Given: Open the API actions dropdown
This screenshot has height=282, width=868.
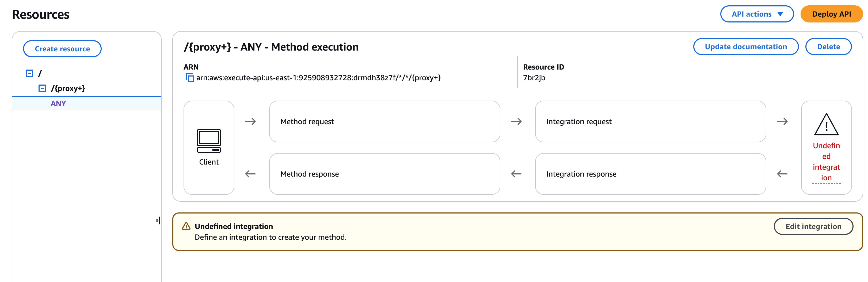Looking at the screenshot, I should pos(756,14).
